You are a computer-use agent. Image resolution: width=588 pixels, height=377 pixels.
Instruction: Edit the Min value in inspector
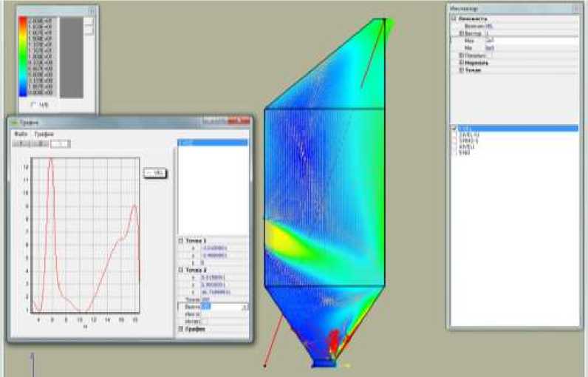click(531, 48)
